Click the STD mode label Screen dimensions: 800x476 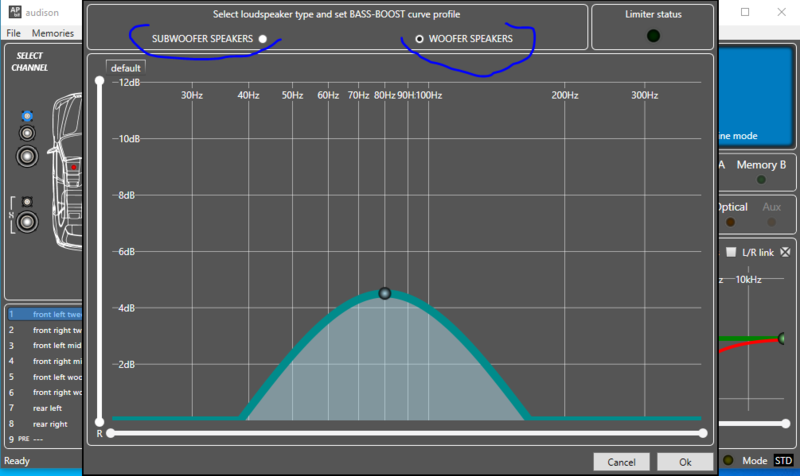tap(783, 461)
